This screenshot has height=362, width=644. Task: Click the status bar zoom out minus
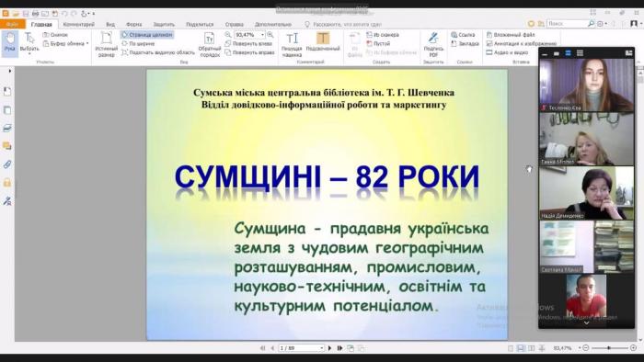(586, 348)
